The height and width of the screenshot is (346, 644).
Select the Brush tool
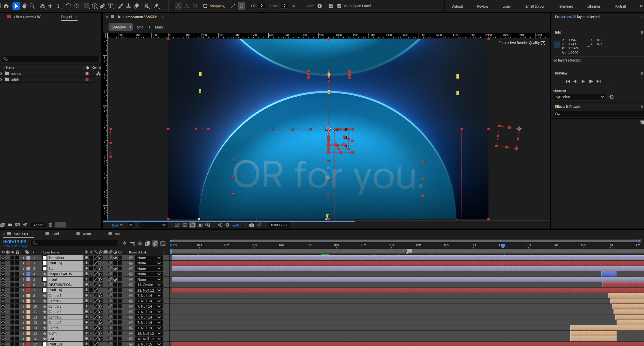120,6
